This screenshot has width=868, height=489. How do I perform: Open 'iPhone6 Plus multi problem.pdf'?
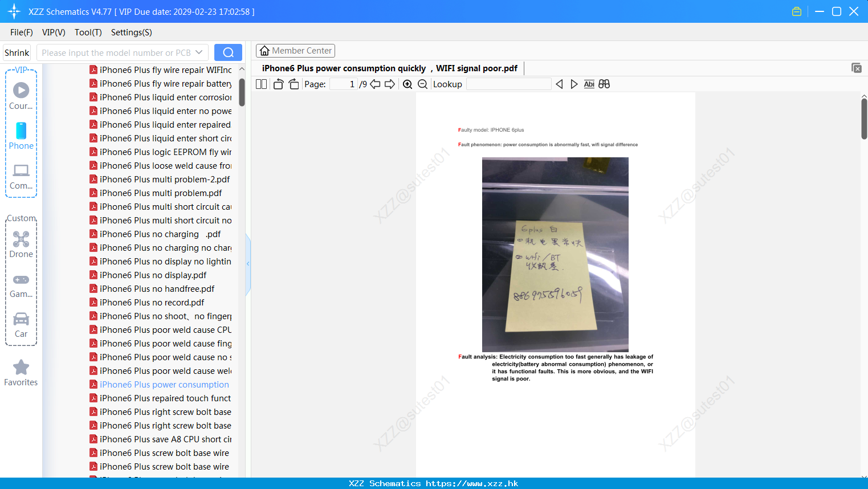click(x=156, y=193)
